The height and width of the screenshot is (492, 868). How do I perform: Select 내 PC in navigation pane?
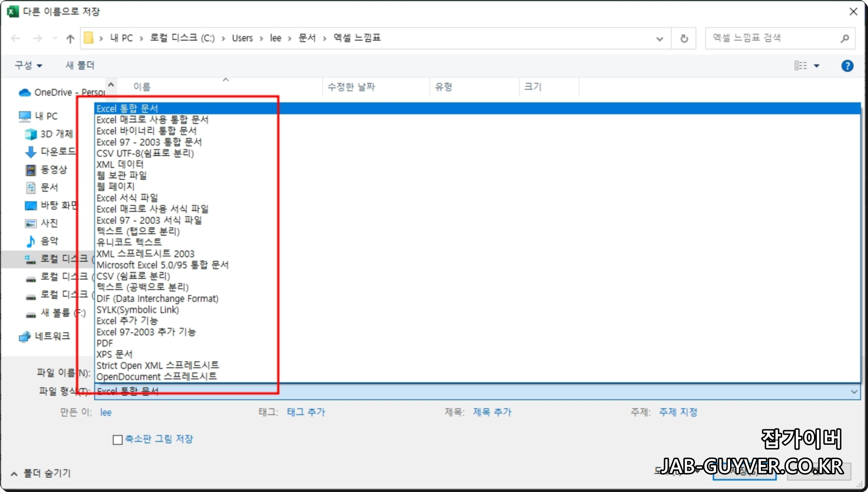tap(38, 116)
